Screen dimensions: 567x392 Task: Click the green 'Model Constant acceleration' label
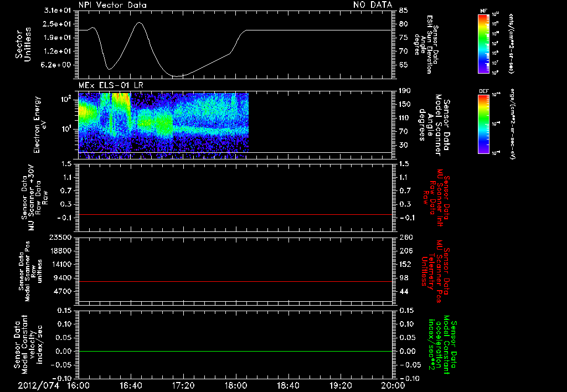coord(442,345)
